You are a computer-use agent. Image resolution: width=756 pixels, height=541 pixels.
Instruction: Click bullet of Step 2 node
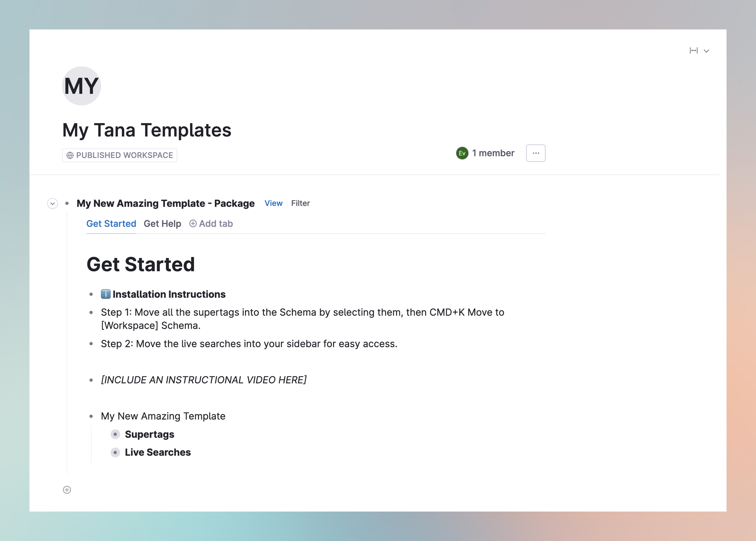91,344
